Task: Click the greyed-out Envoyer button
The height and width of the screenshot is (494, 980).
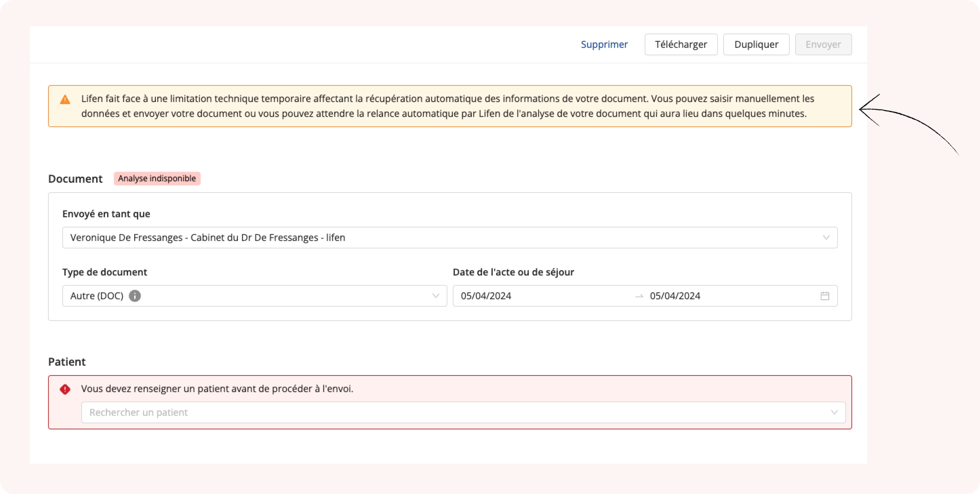Action: (823, 45)
